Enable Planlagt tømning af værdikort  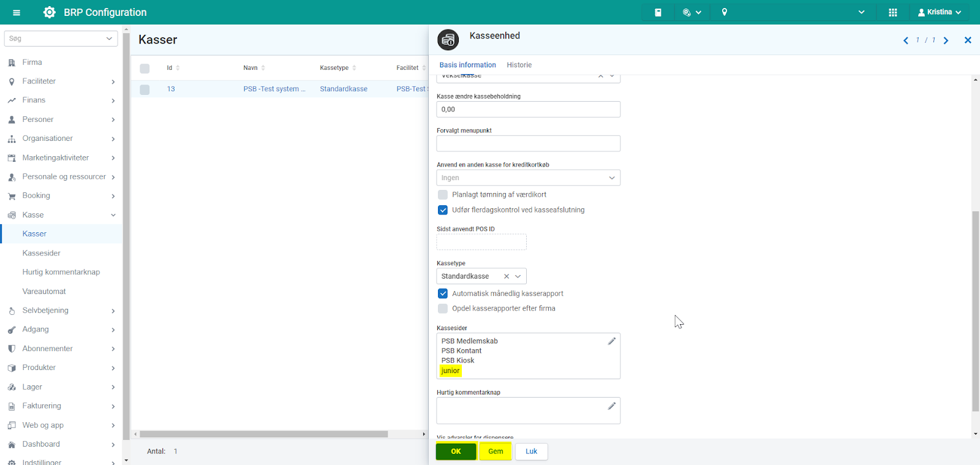(443, 195)
